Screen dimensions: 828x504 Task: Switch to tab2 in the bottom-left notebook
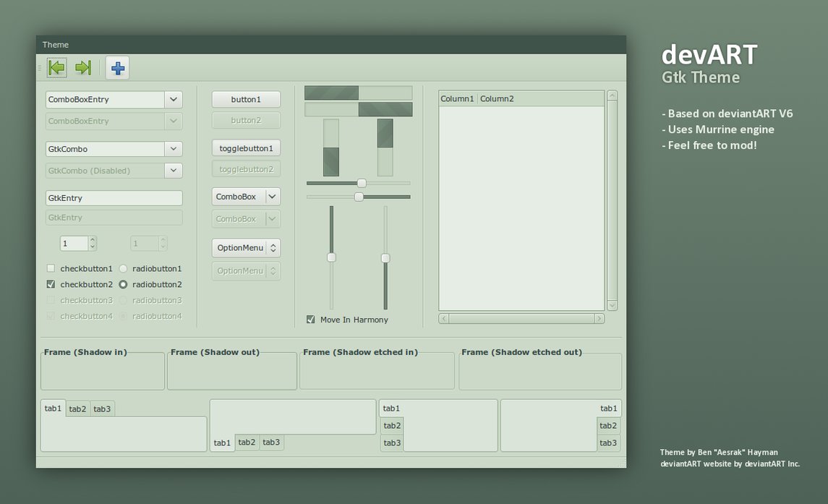pyautogui.click(x=77, y=408)
